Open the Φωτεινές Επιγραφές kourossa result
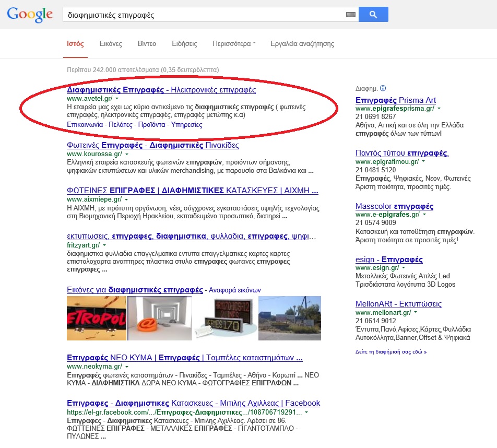 coord(153,145)
